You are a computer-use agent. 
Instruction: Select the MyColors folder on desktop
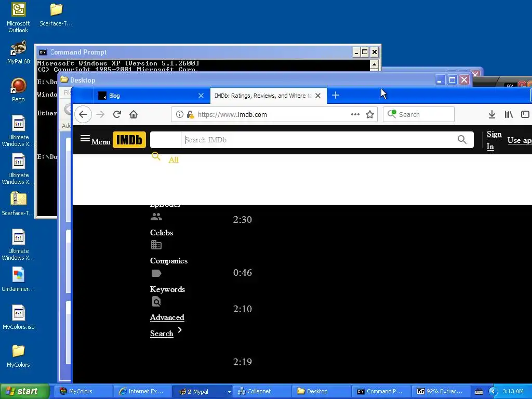click(18, 356)
